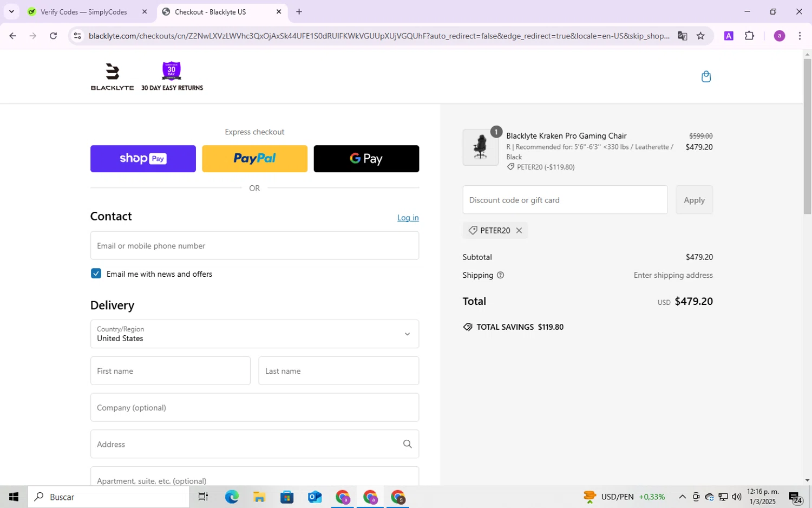Focus the Address field
This screenshot has height=508, width=812.
(x=254, y=444)
